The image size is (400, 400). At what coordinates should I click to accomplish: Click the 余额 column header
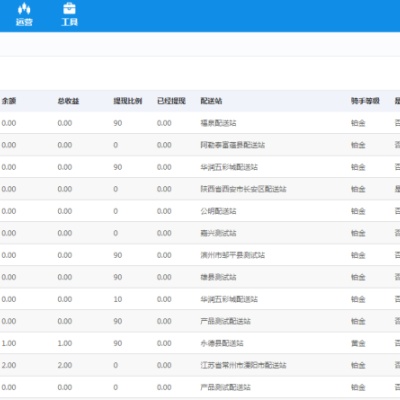[9, 101]
